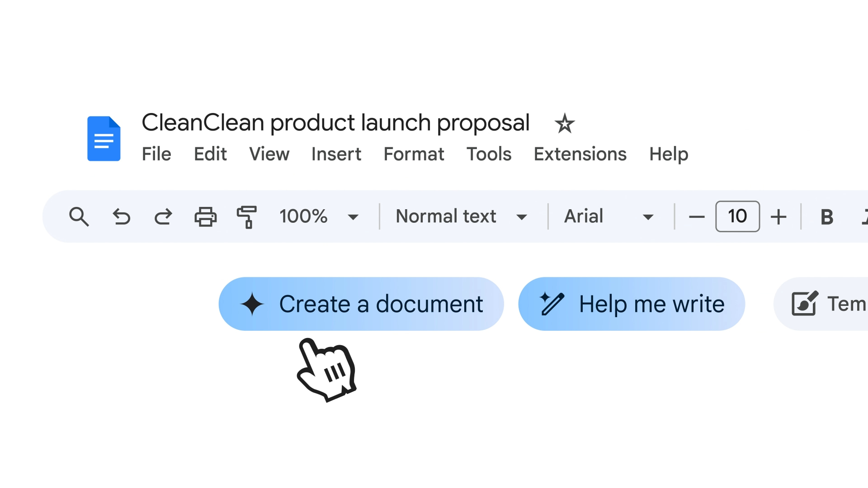Screen dimensions: 868x488
Task: Open the File menu
Action: coord(156,154)
